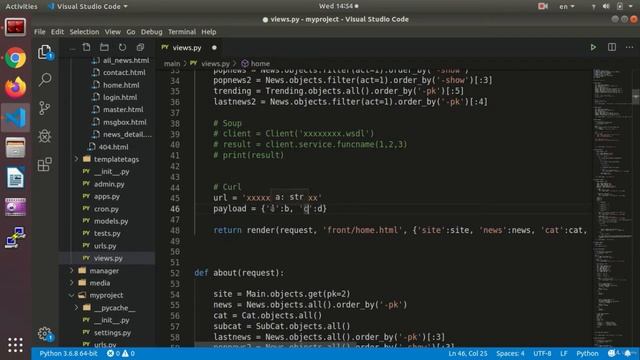Launch Firefox from the dock
Viewport: 640px width, 360px height.
click(x=16, y=87)
